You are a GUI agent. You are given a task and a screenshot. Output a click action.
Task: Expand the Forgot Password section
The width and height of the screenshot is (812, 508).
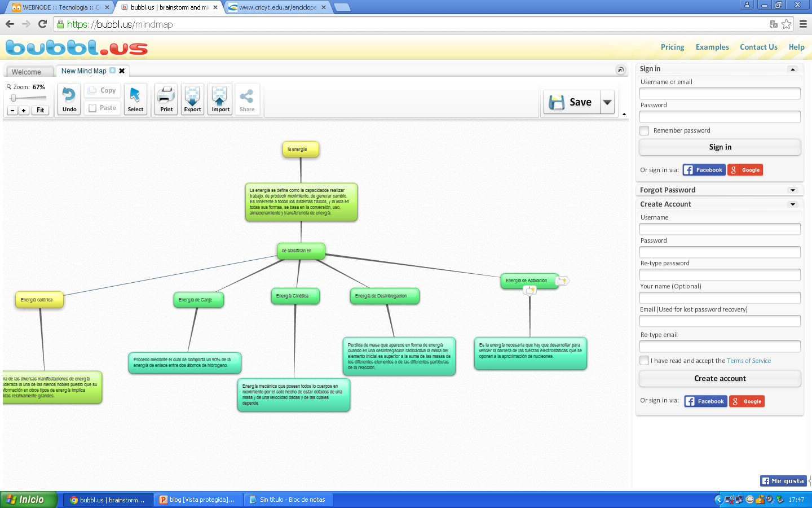(793, 190)
